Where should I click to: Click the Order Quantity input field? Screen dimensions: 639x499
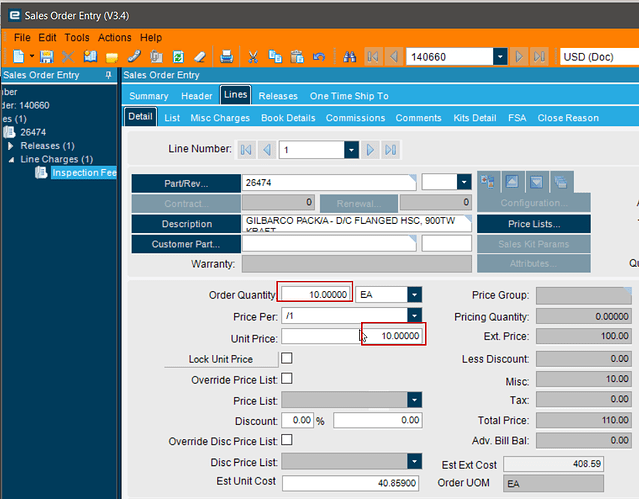point(314,295)
